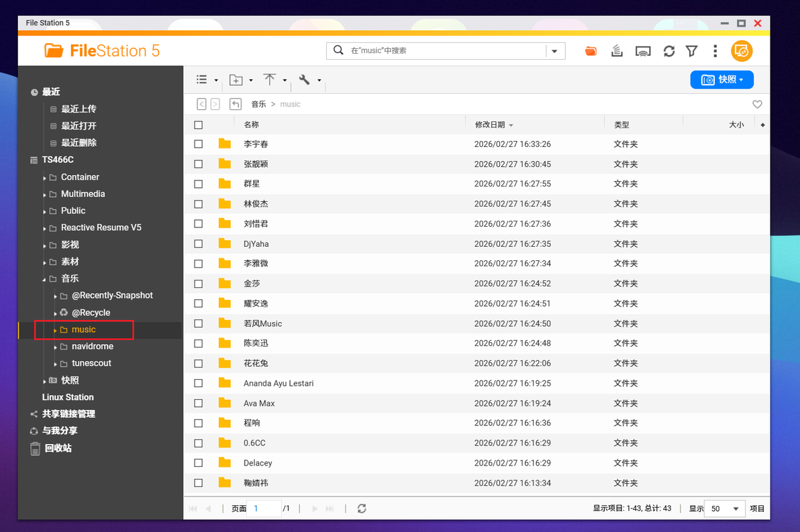Check the box for 陈奕迅

(x=199, y=343)
